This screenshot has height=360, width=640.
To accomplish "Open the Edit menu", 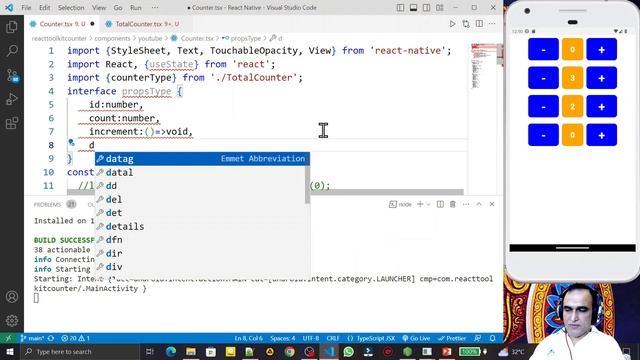I will tap(44, 8).
